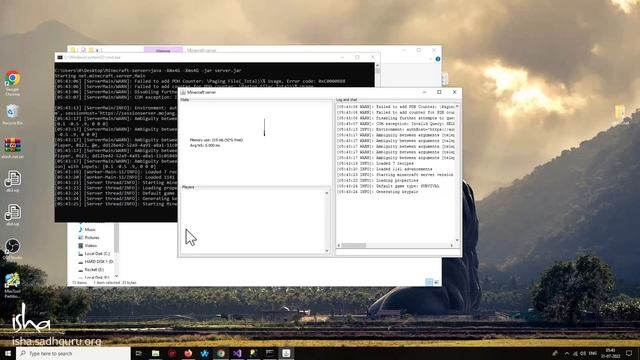The height and width of the screenshot is (360, 640).
Task: Maximize the Minecraft server window
Action: [x=439, y=92]
